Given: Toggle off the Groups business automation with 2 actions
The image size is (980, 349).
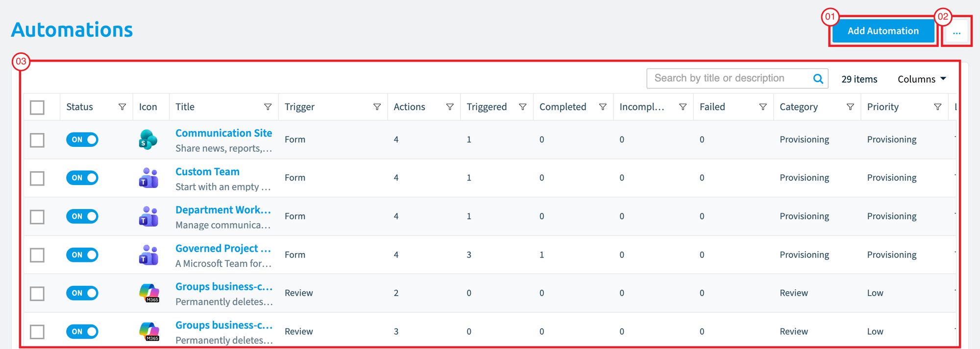Looking at the screenshot, I should [82, 293].
